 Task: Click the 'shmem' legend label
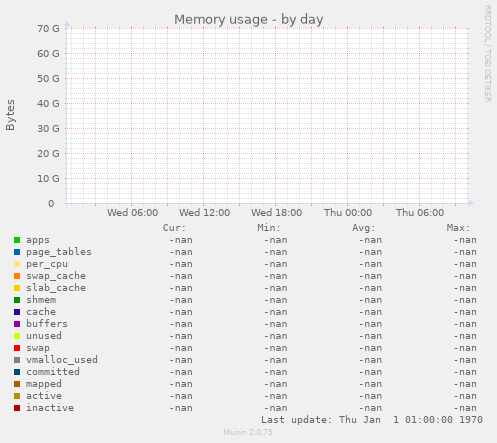(x=41, y=300)
